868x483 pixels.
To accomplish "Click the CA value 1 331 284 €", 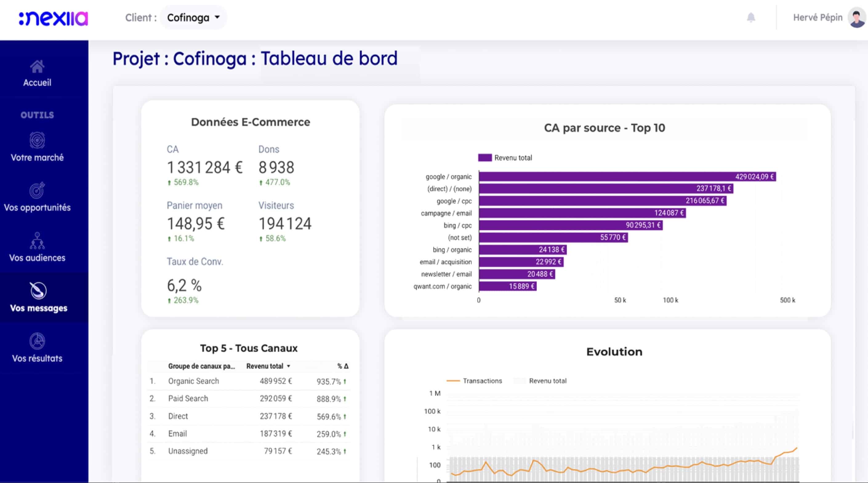I will 205,167.
